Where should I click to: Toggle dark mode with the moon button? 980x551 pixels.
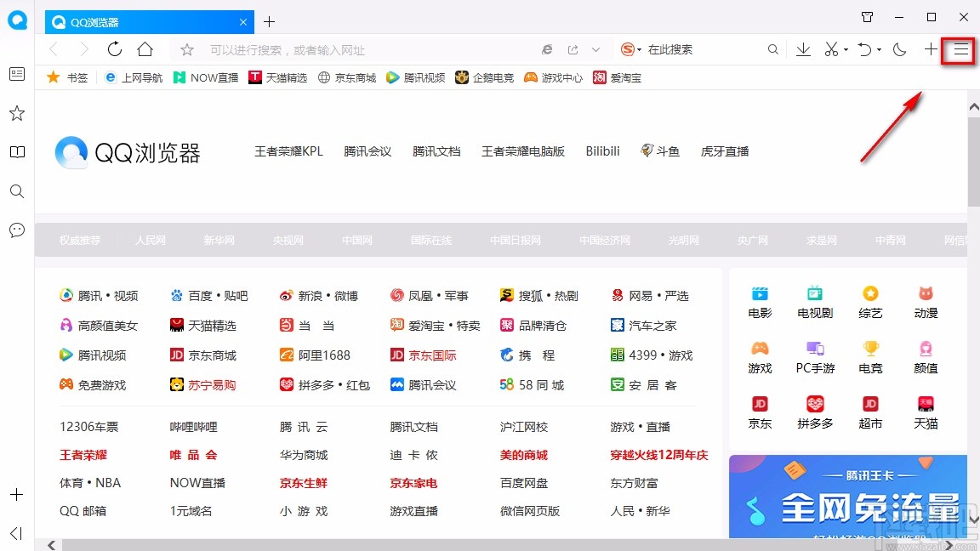tap(900, 49)
